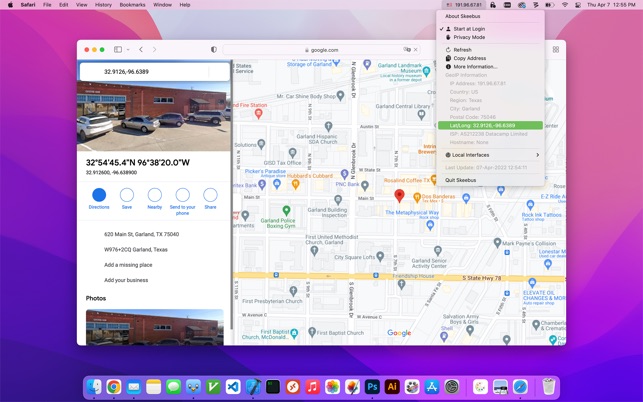Open the sidebar dropdown arrow
Screen dimensions: 643x402
(128, 50)
